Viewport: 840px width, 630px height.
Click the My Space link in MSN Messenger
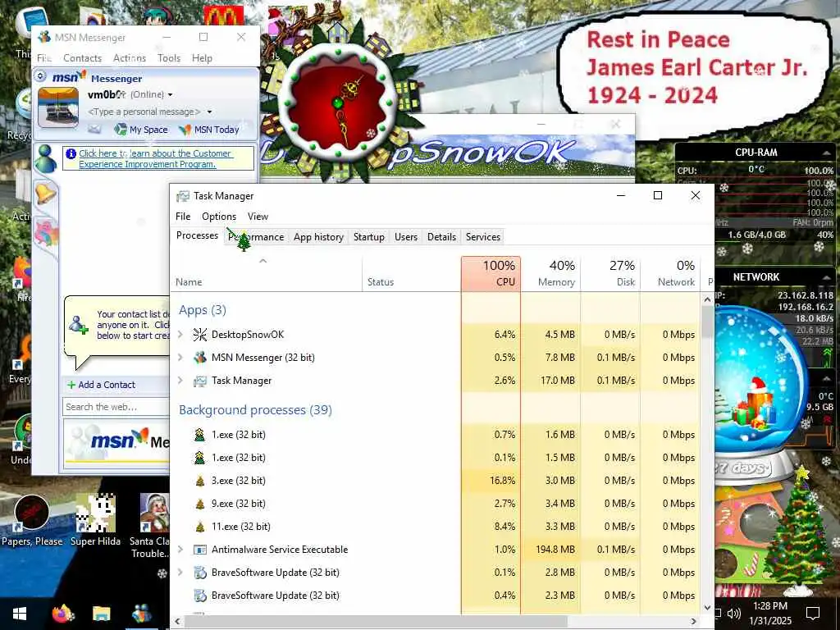coord(141,129)
